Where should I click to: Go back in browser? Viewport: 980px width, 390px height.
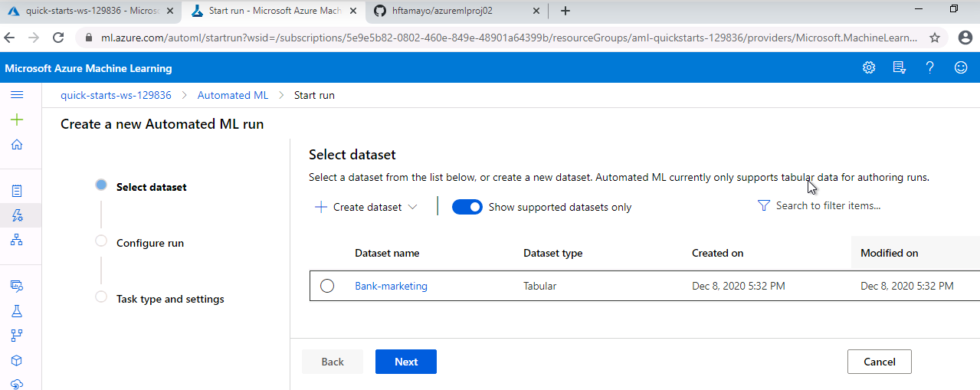10,38
